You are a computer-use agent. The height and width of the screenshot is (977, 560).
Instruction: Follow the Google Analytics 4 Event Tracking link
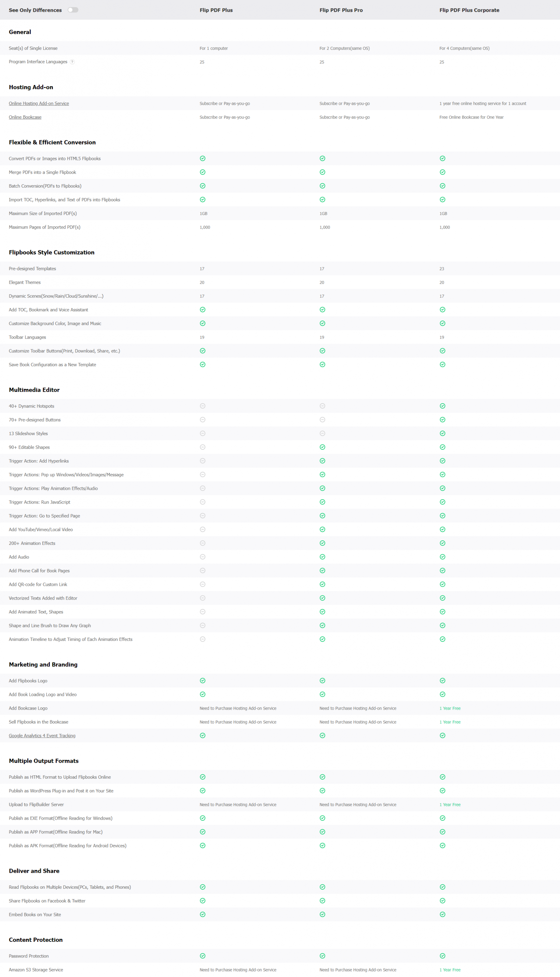42,736
